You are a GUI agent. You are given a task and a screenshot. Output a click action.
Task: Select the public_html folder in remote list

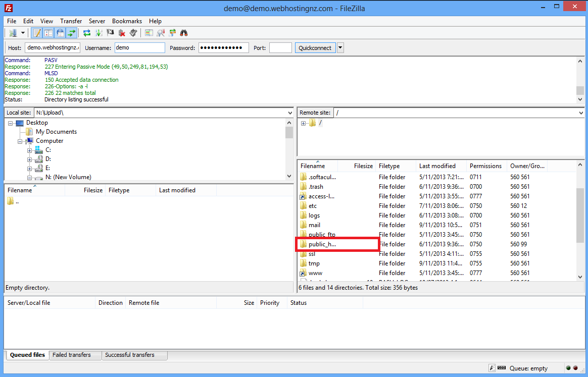(322, 244)
